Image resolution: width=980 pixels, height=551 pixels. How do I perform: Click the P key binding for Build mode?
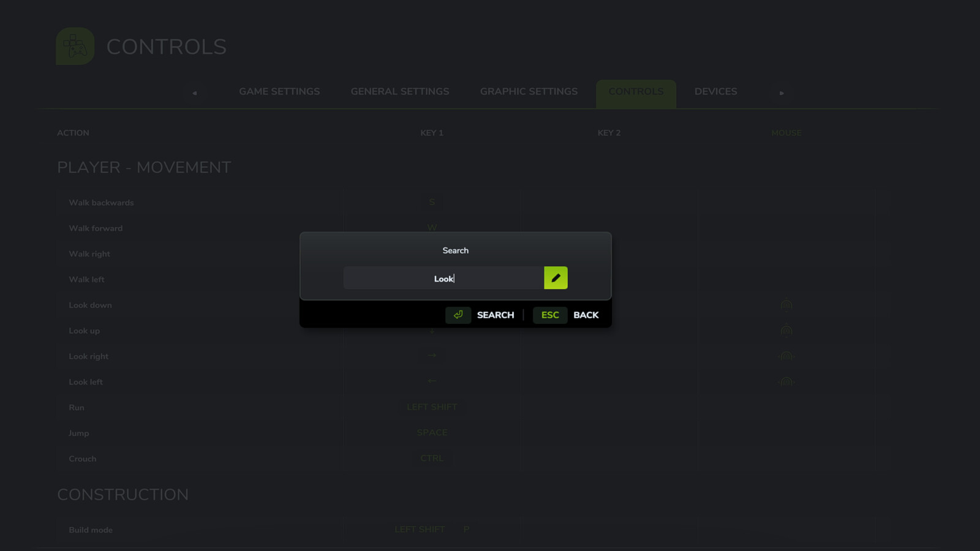466,530
